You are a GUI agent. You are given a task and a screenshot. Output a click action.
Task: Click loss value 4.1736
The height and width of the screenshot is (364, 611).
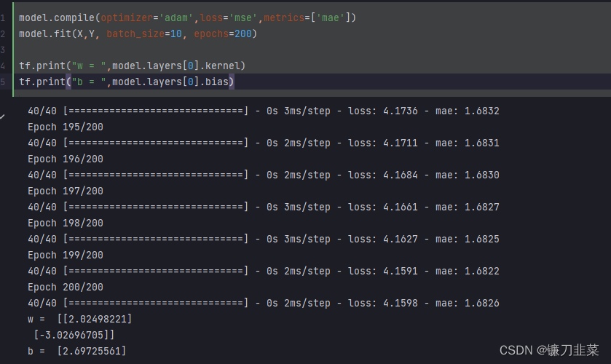click(401, 111)
